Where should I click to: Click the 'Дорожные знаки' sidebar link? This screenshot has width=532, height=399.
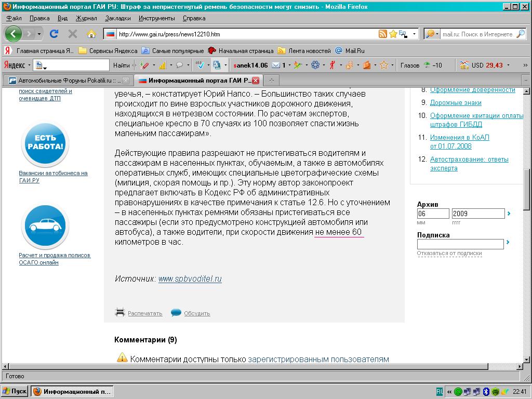point(456,103)
